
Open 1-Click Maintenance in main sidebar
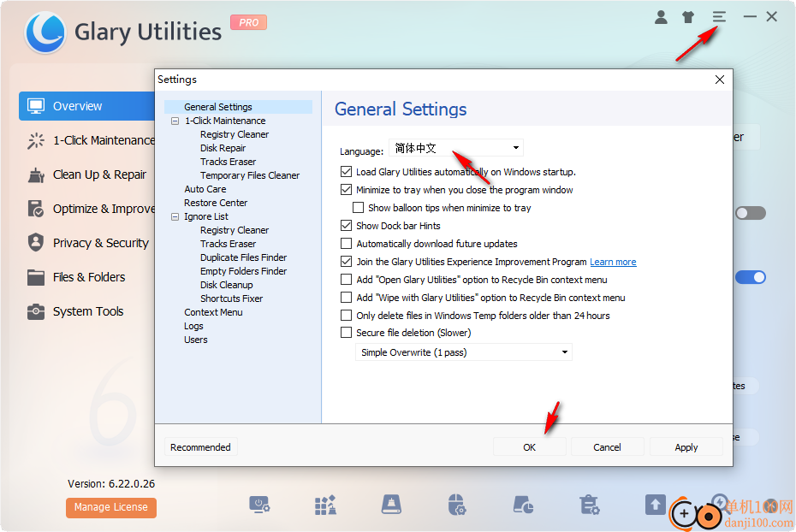click(x=92, y=140)
